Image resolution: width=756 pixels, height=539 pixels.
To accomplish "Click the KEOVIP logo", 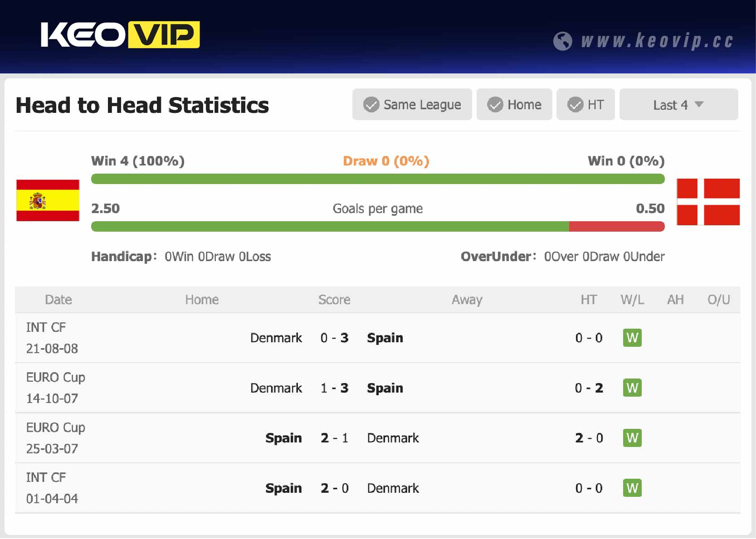I will (120, 34).
